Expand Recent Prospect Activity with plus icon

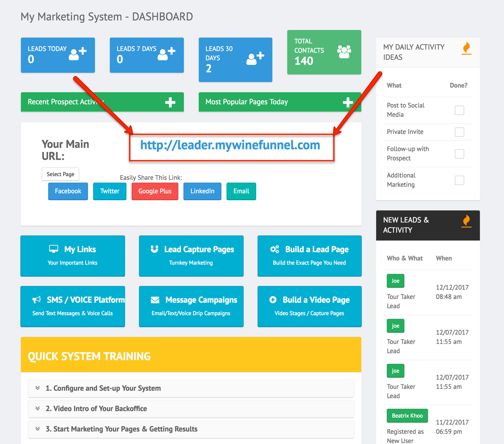click(x=170, y=102)
